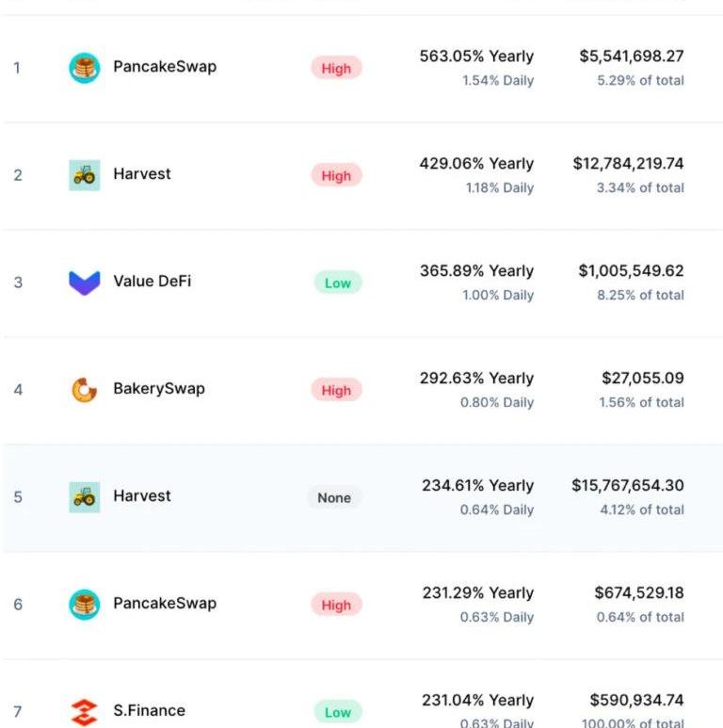Viewport: 723px width, 728px height.
Task: Click High risk badge for row 1 PancakeSwap
Action: click(336, 69)
